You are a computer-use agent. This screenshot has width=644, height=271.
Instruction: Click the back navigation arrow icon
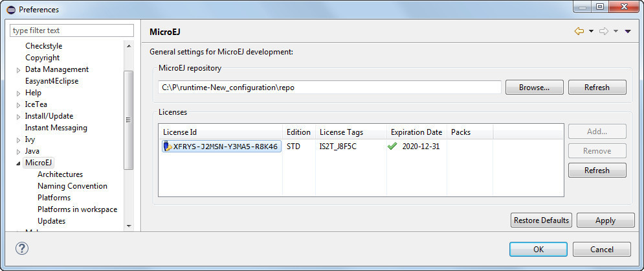point(579,32)
